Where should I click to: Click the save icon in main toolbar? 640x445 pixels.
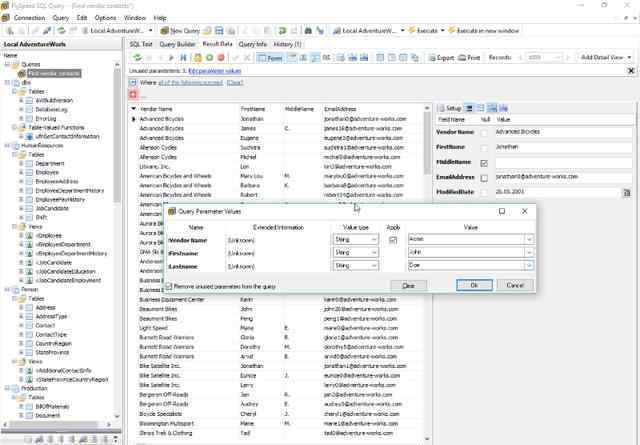[219, 31]
